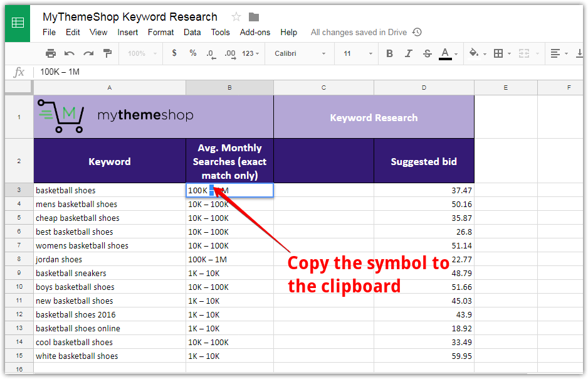
Task: Open the Tools menu
Action: [220, 32]
